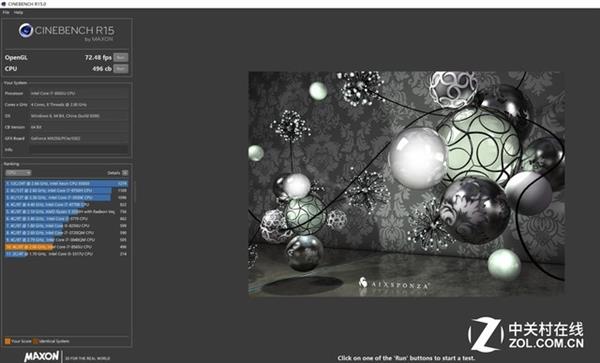600x363 pixels.
Task: Click the Identical System legend swatch
Action: 36,341
